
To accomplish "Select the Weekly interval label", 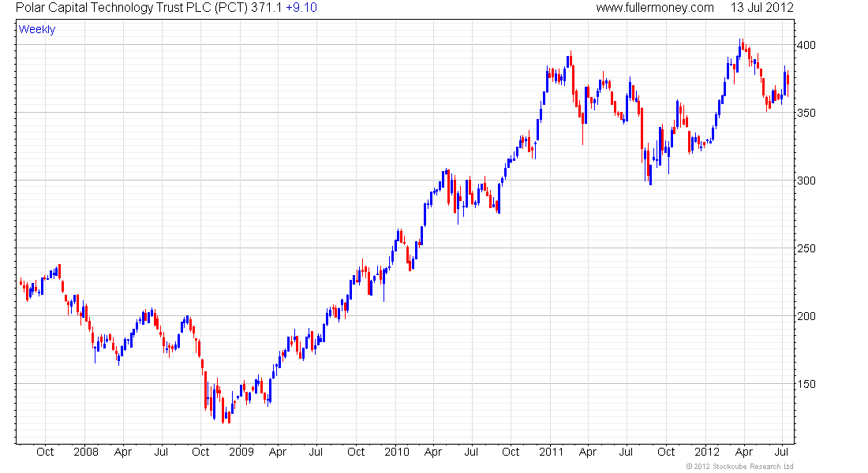I will tap(37, 29).
